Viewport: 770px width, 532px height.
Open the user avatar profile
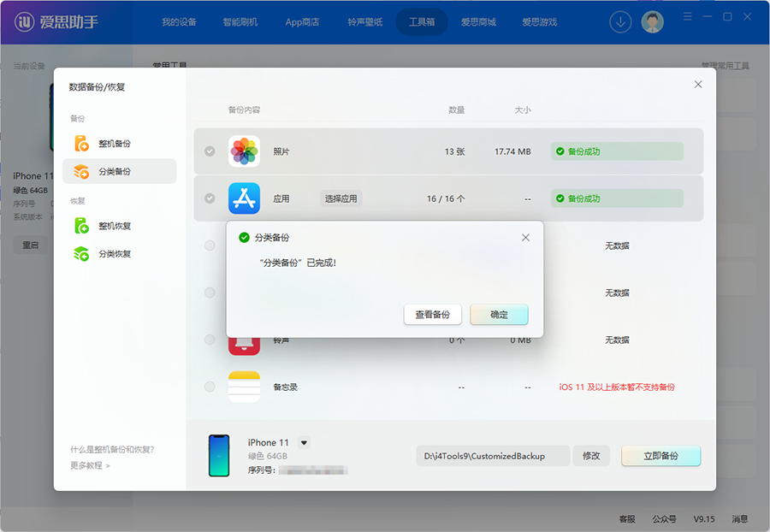pos(652,22)
